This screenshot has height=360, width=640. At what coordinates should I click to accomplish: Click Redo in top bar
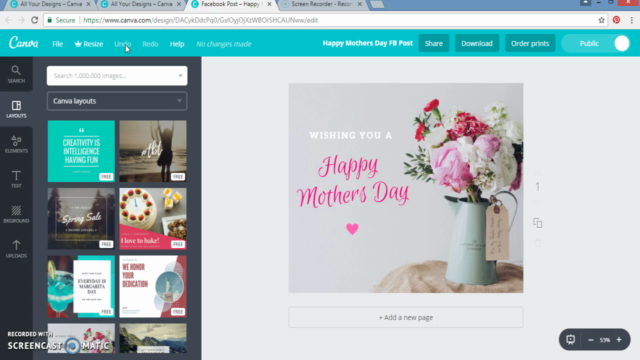150,44
